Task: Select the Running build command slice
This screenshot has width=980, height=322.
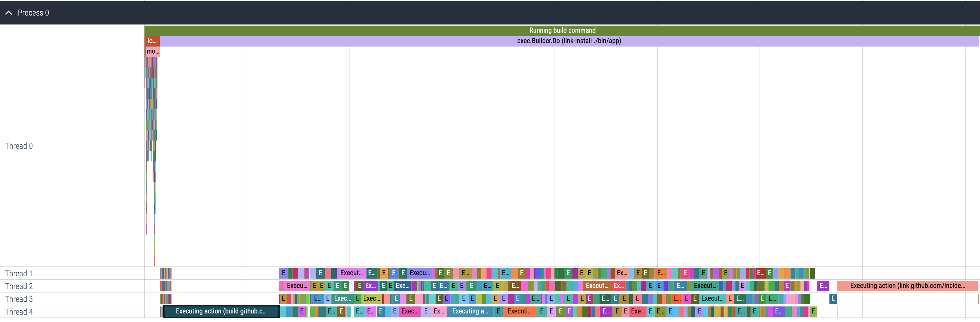Action: (562, 30)
